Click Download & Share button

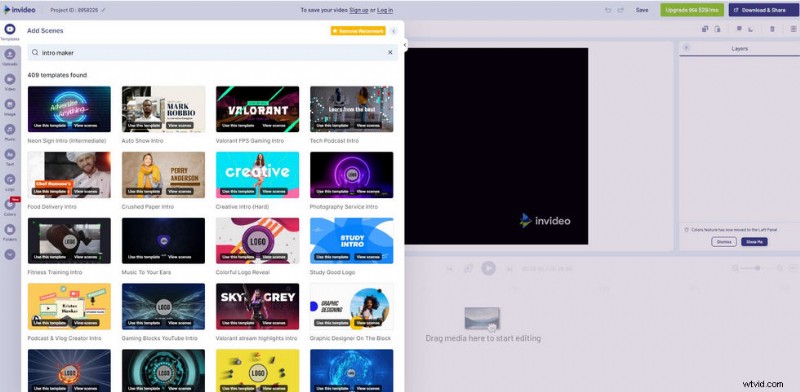point(764,10)
